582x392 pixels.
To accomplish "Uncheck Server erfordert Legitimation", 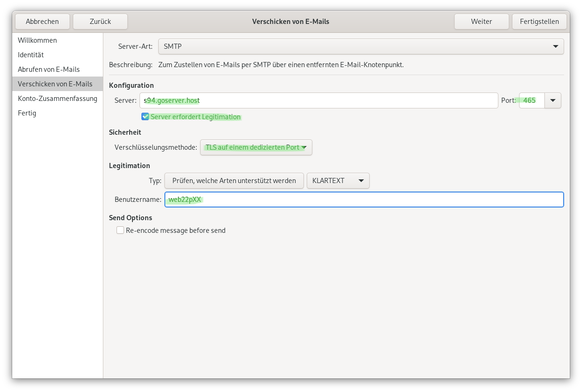I will point(146,117).
